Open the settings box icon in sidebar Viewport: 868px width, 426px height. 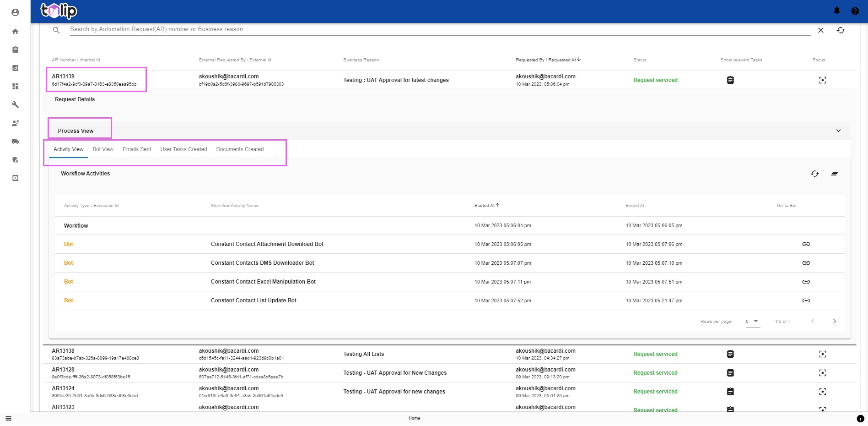15,178
